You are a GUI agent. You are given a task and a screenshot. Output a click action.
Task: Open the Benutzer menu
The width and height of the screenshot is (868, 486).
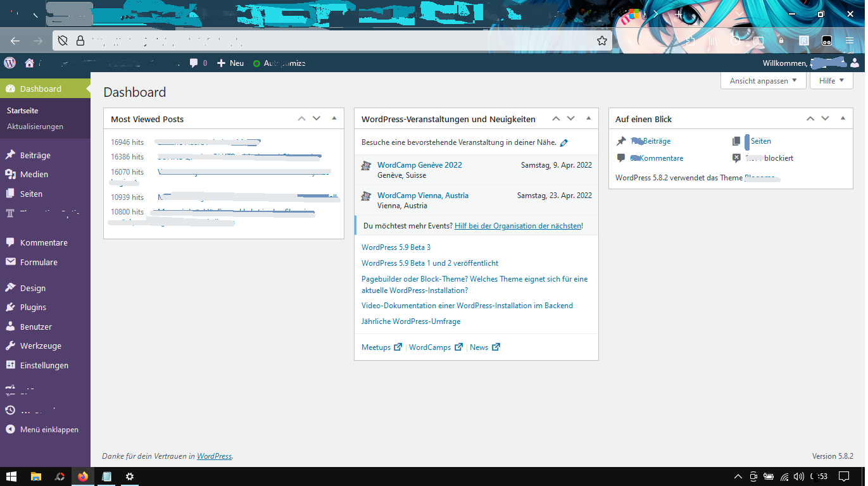tap(45, 327)
